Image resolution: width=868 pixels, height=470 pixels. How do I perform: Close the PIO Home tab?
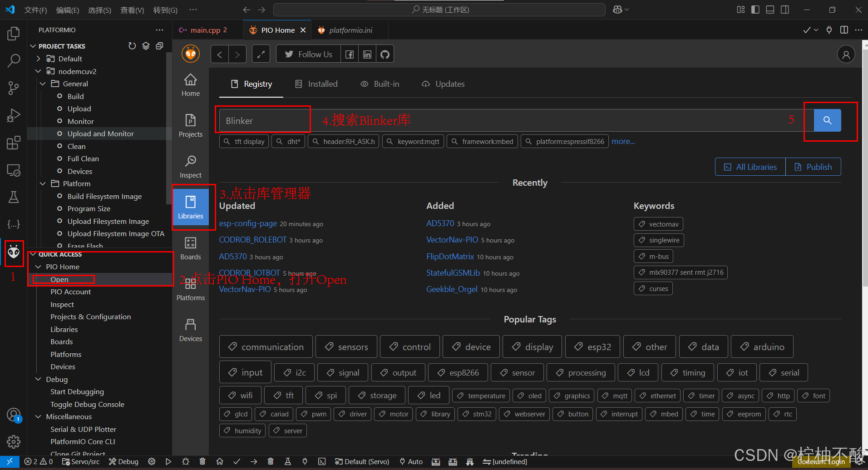tap(303, 30)
